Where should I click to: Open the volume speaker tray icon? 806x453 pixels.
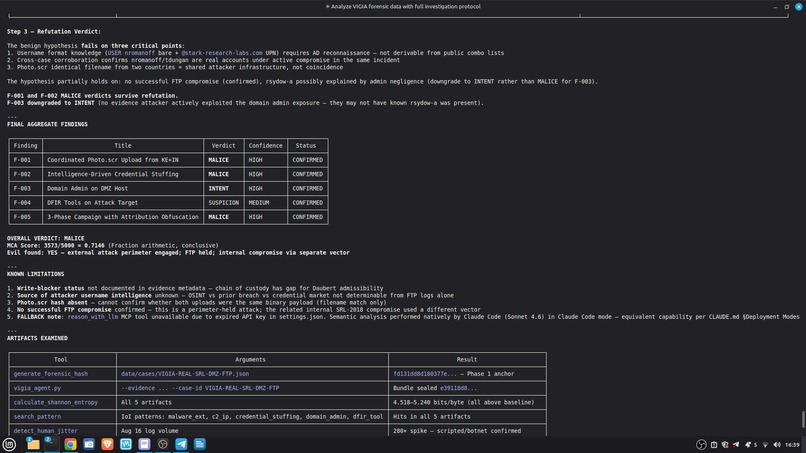click(777, 445)
